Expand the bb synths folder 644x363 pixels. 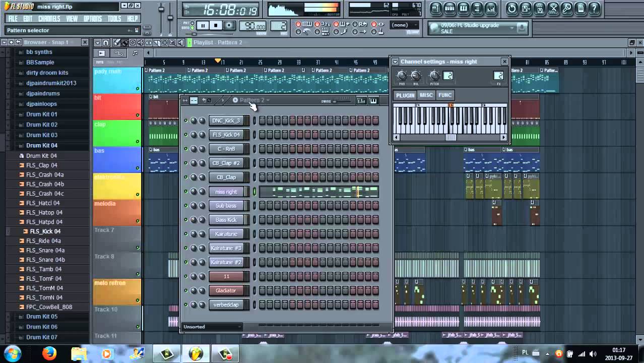click(39, 52)
